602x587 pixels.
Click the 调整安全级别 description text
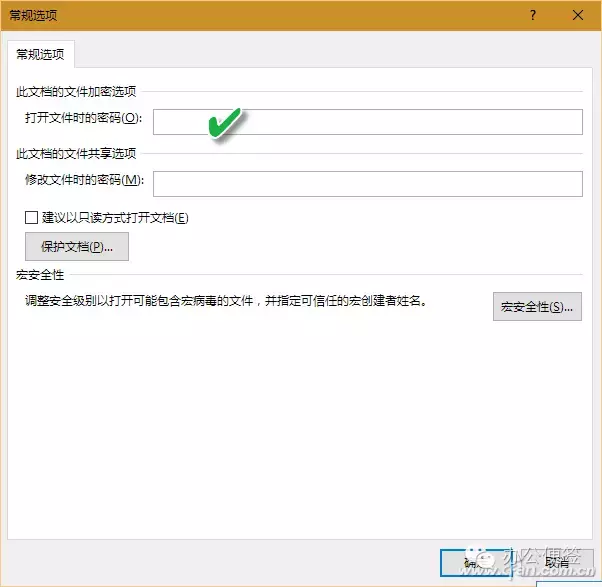[x=226, y=301]
